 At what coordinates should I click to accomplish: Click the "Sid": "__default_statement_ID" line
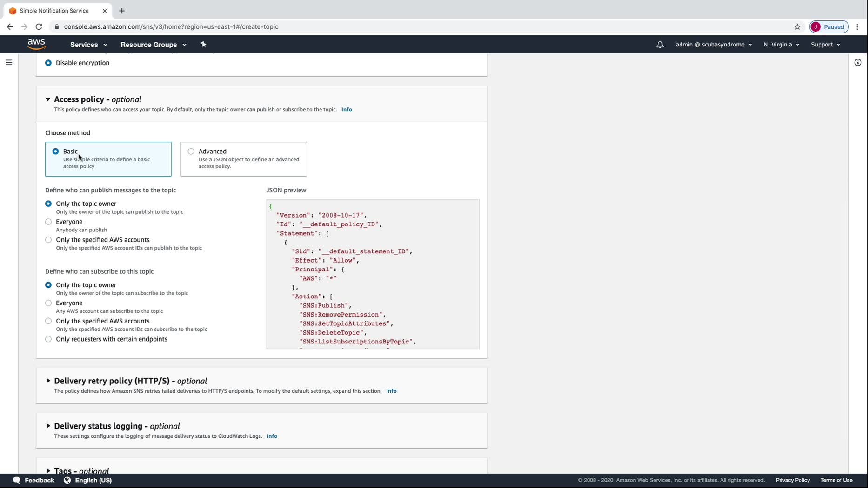click(x=352, y=251)
